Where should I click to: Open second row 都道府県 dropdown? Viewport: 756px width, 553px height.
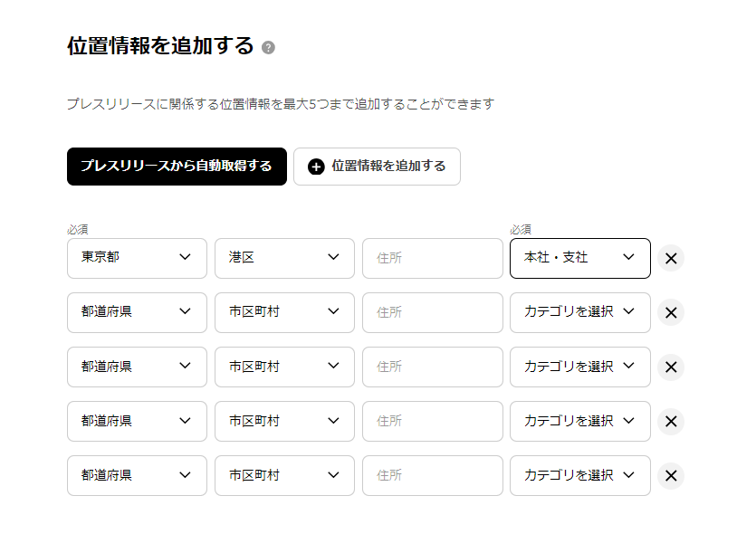coord(137,312)
